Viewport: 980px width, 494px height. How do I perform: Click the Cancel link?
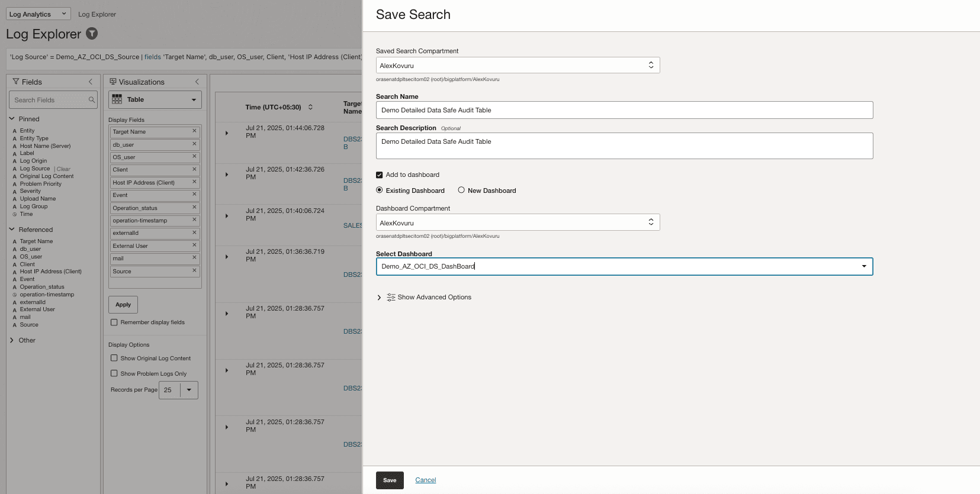425,480
